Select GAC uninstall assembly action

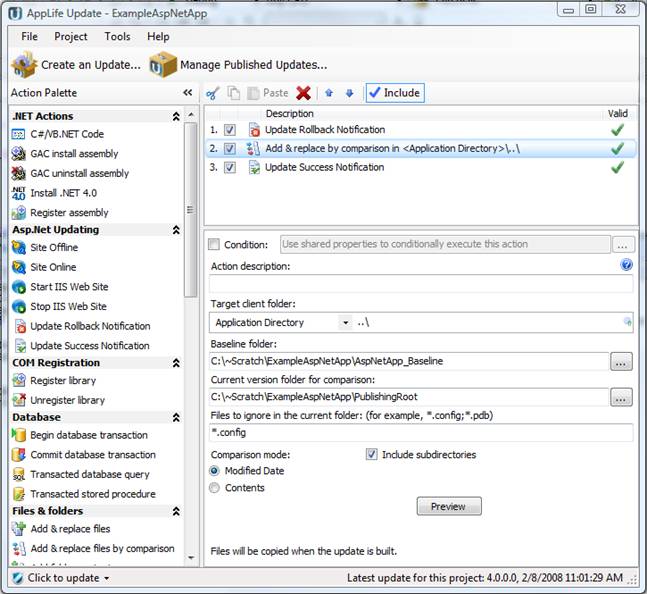71,173
